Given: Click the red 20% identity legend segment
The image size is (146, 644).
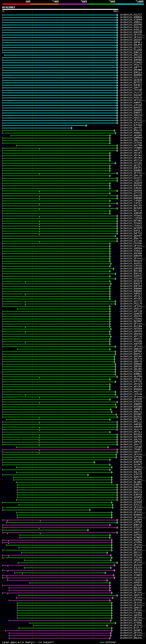Looking at the screenshot, I should [16, 4].
